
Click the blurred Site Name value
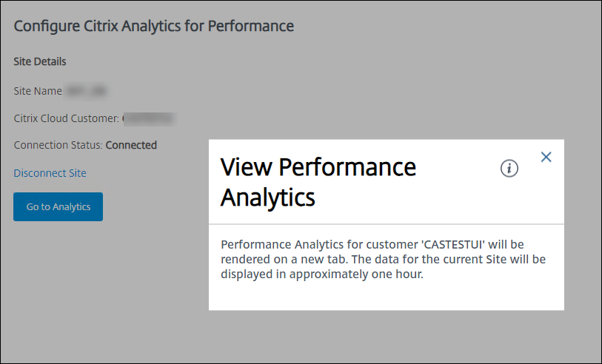click(87, 90)
